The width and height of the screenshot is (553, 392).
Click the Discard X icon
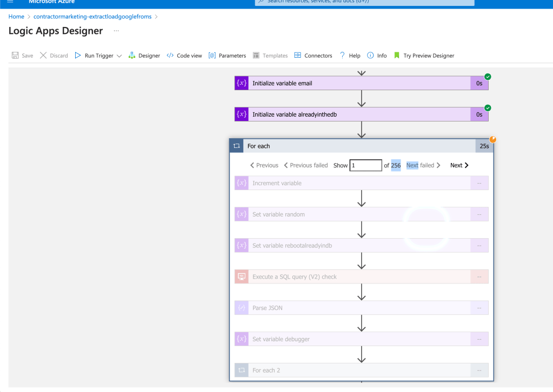coord(43,55)
